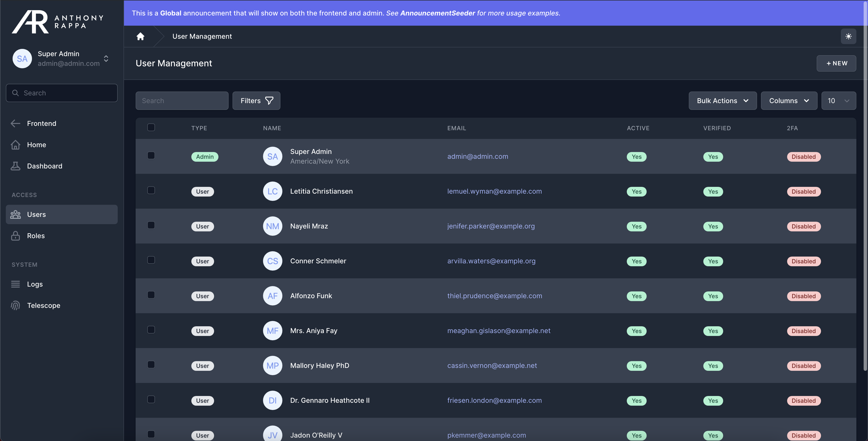
Task: Click the Frontend icon in sidebar
Action: click(15, 123)
